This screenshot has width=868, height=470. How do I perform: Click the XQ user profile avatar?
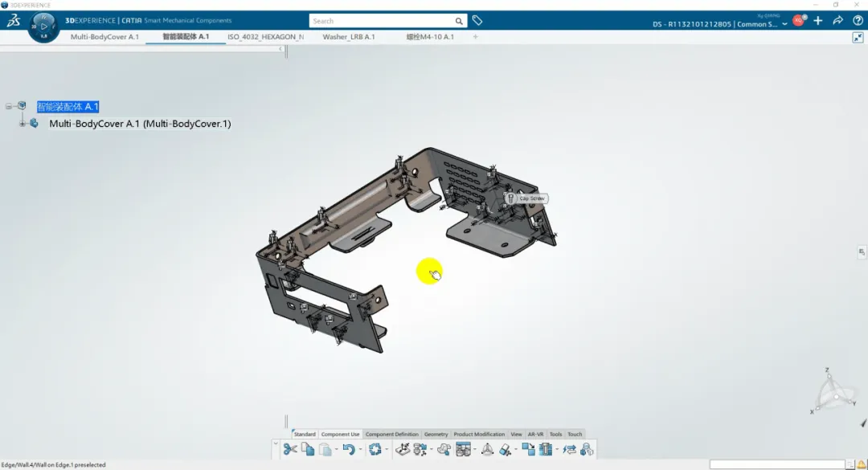(x=798, y=21)
